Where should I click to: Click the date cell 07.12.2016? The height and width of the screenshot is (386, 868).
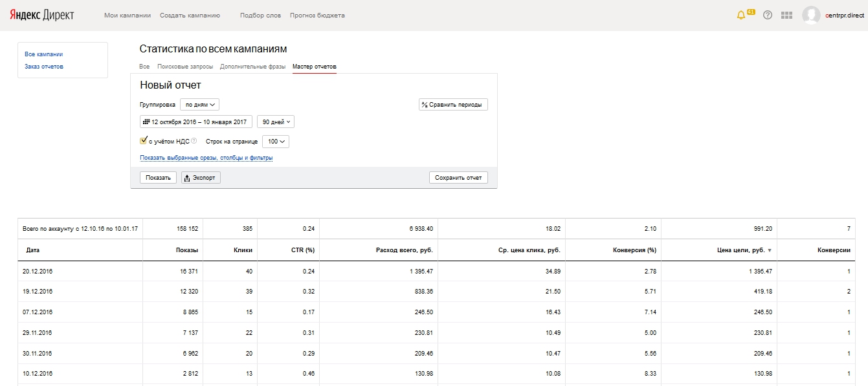39,312
